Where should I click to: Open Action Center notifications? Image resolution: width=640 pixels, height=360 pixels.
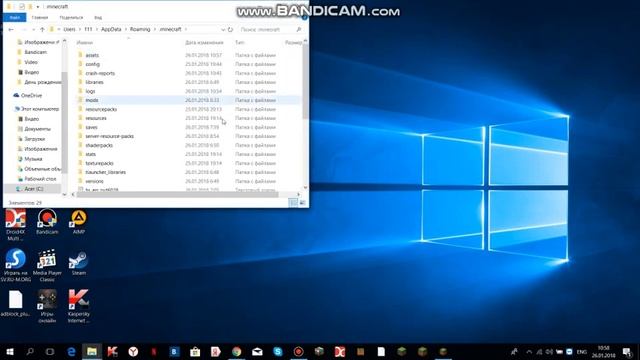pos(627,352)
